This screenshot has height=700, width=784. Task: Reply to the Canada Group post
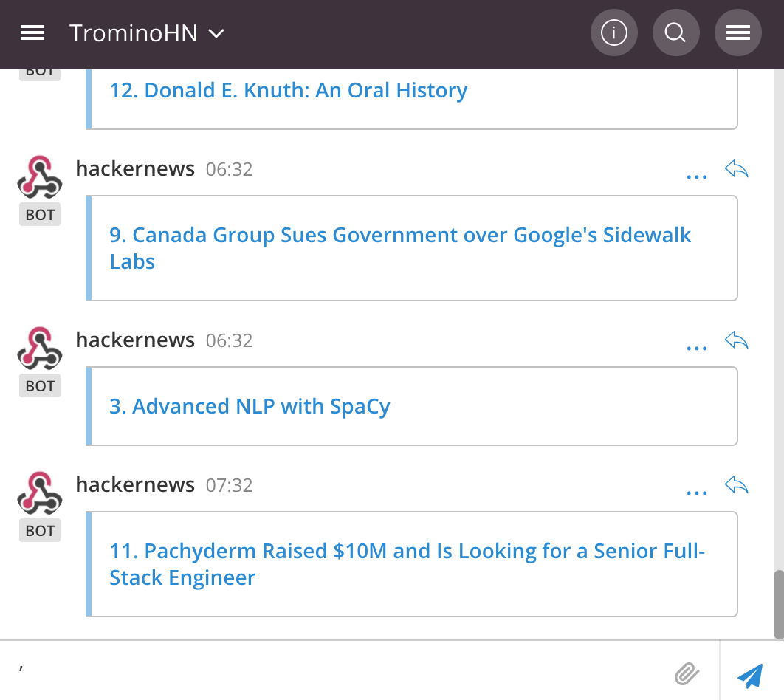(737, 170)
